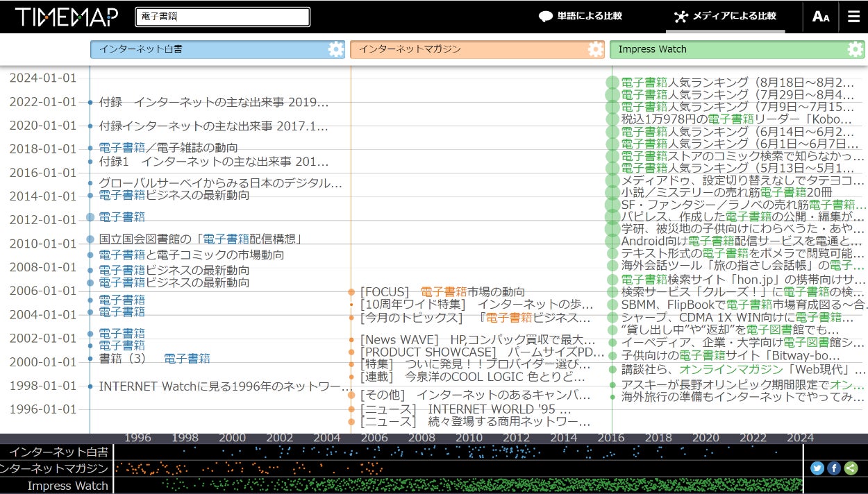Open 海外会話ツール「旅の指さし会話帳」 article
Screen dimensions: 868x494
pyautogui.click(x=743, y=265)
